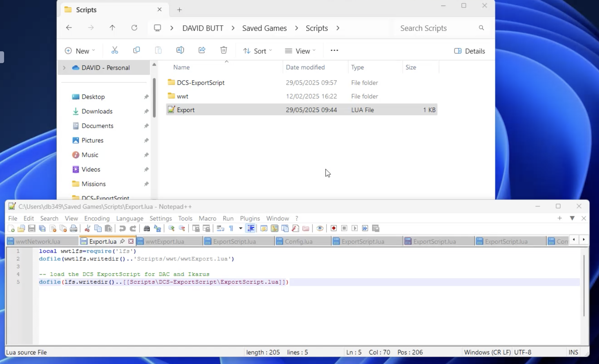Toggle show all characters pilcrow icon
Viewport: 599px width, 364px height.
(231, 228)
